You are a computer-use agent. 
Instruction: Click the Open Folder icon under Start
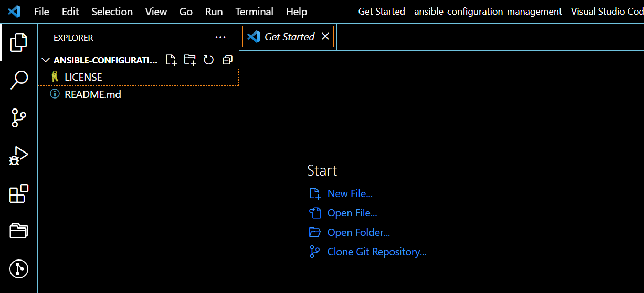click(x=315, y=232)
